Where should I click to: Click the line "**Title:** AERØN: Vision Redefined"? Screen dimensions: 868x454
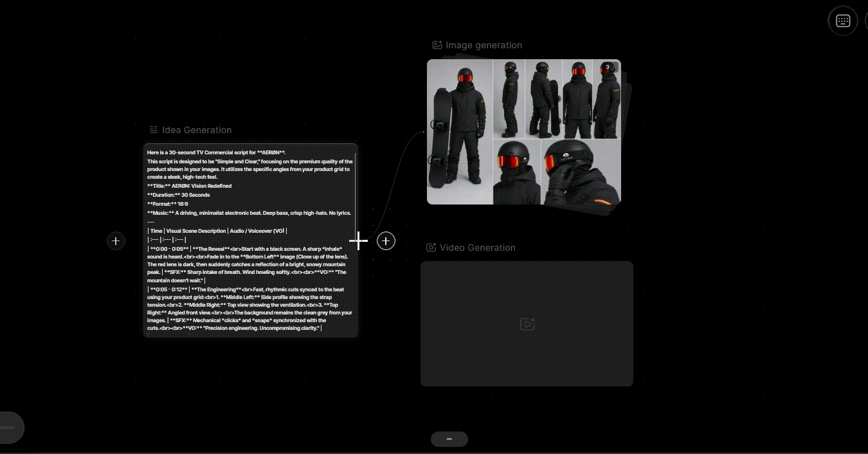[x=190, y=186]
